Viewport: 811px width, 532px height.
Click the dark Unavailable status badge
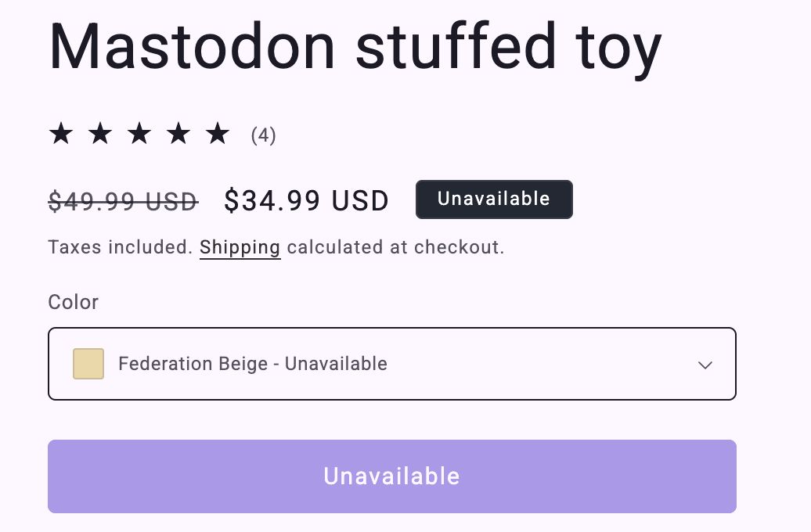pyautogui.click(x=494, y=199)
